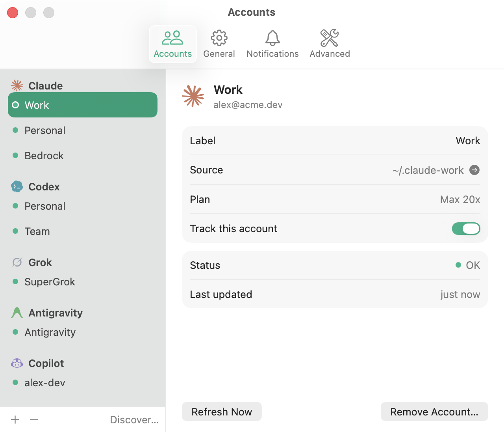Toggle Track this account switch
The image size is (504, 432).
click(466, 229)
